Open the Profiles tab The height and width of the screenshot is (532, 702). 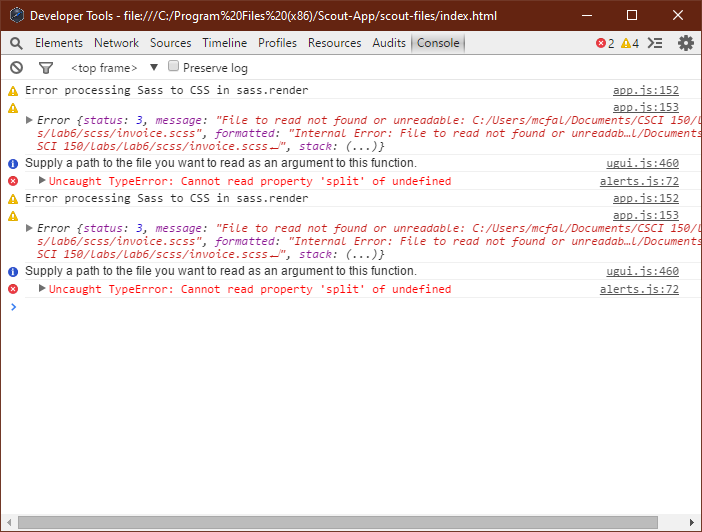[278, 43]
